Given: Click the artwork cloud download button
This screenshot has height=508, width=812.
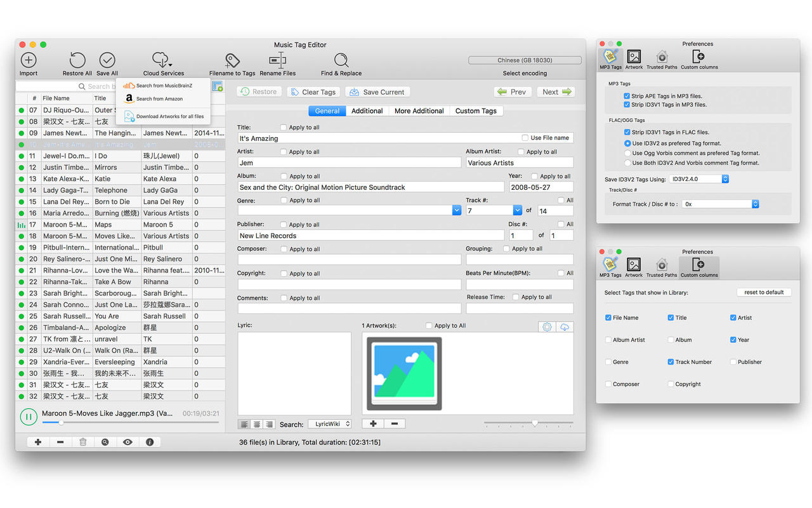Looking at the screenshot, I should (x=565, y=326).
